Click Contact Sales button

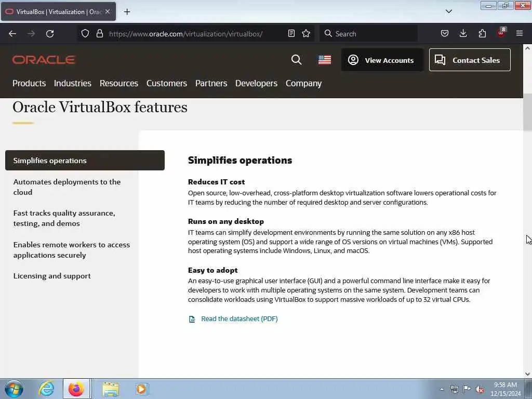coord(470,60)
